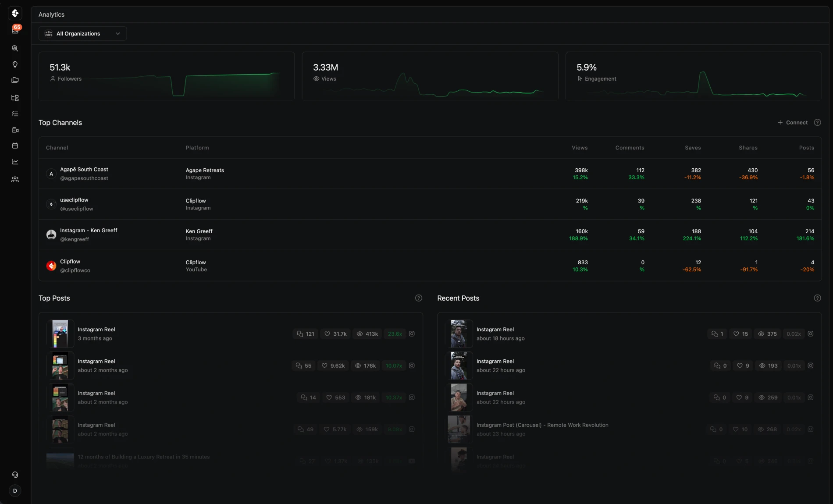The image size is (833, 504).
Task: Open the user avatar D
Action: (15, 491)
